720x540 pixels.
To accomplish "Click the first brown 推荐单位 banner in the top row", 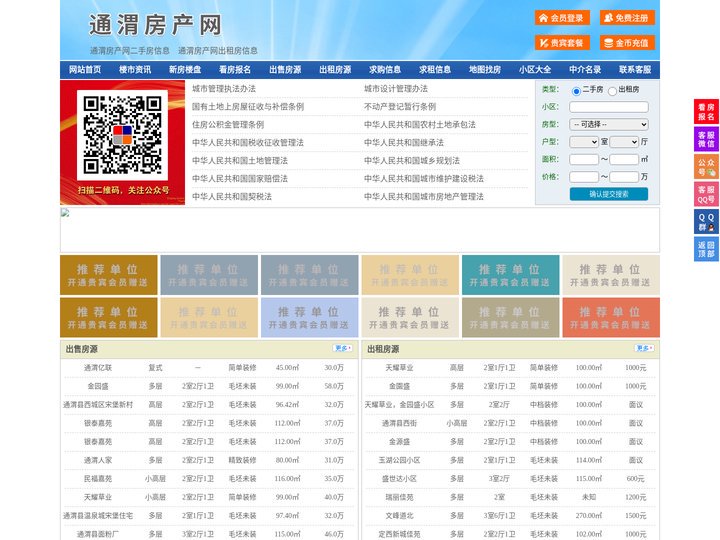I will click(109, 275).
